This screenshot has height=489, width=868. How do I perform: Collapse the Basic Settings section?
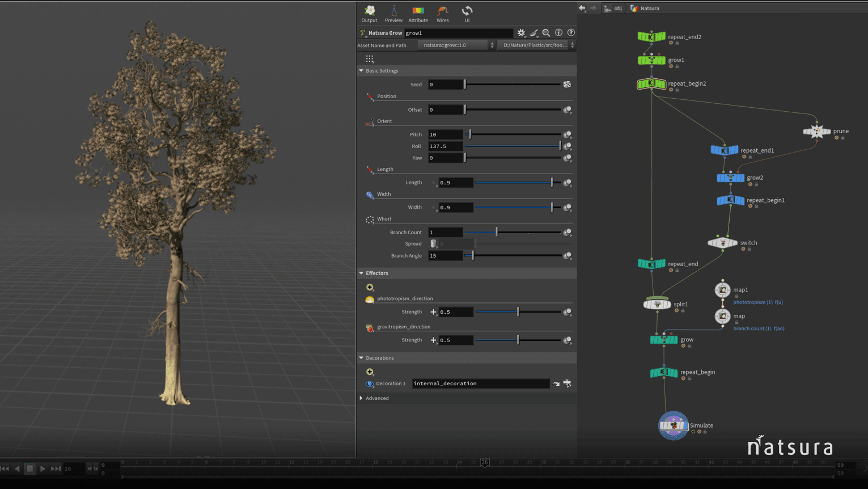361,70
